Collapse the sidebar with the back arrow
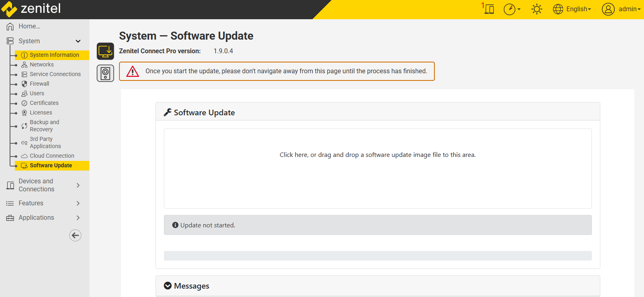This screenshot has width=644, height=297. click(75, 235)
